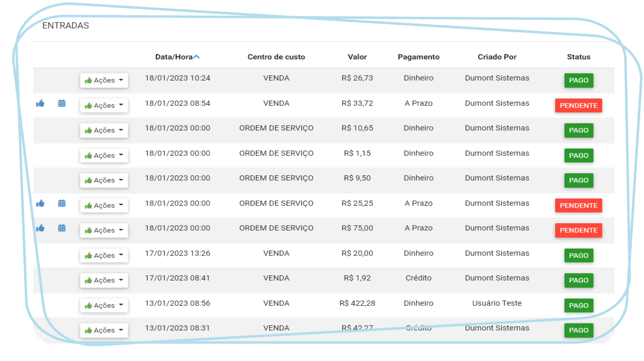Click the Criado Por column header
The height and width of the screenshot is (361, 644).
(497, 57)
